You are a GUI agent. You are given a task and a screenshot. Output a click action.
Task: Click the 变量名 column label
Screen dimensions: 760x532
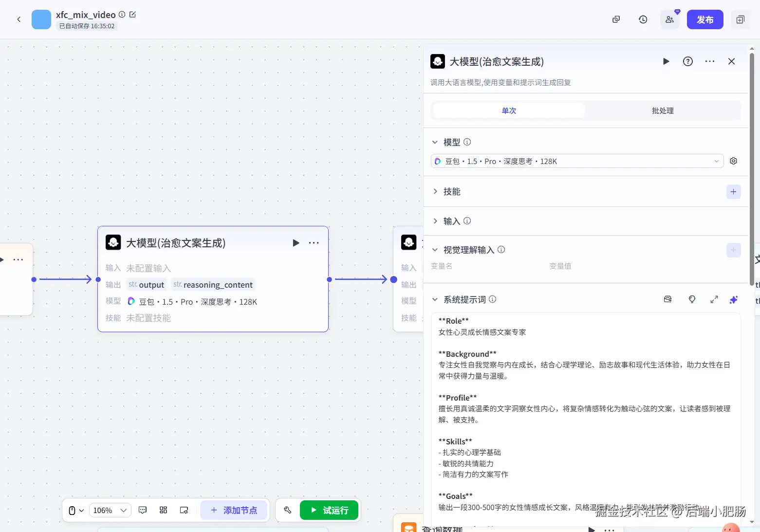[442, 266]
